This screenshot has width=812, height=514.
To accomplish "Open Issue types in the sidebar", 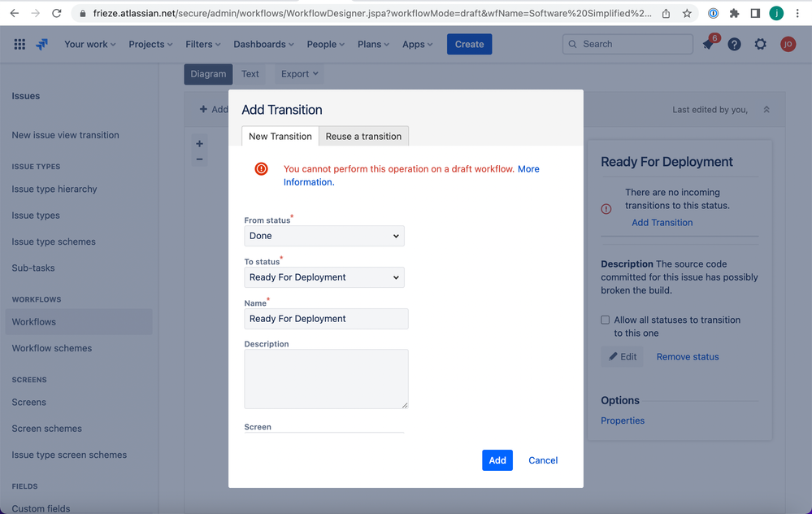I will pyautogui.click(x=36, y=216).
